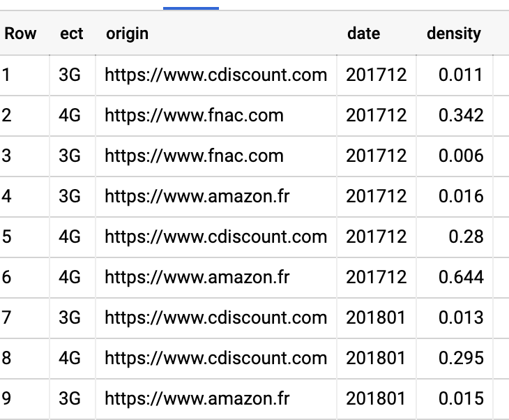This screenshot has height=420, width=509.
Task: Click density value 0.644 in row 6
Action: (x=461, y=278)
